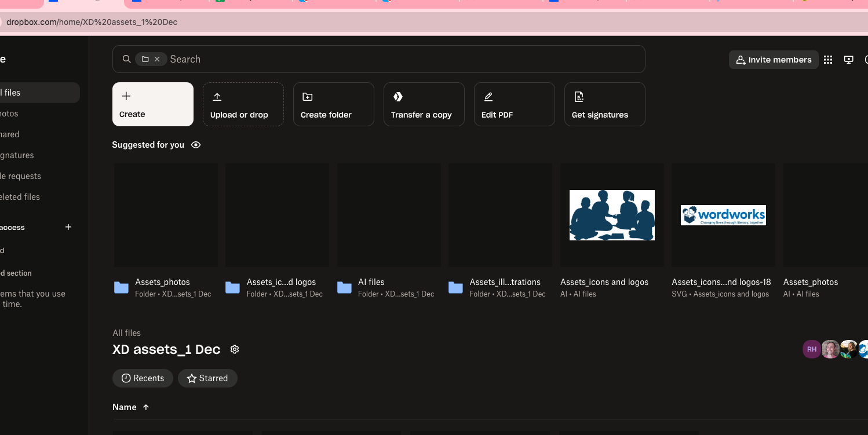
Task: Open the Edit PDF tool
Action: coord(514,104)
